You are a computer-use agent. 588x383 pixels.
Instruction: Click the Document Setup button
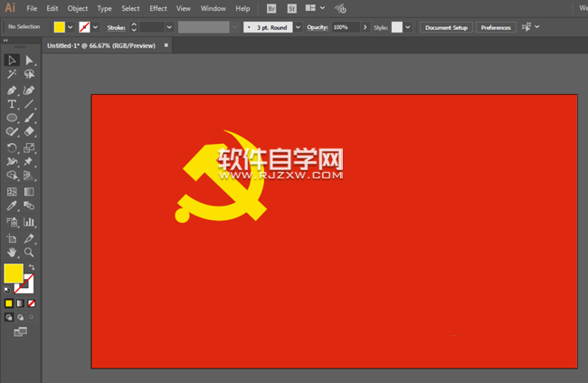[446, 27]
